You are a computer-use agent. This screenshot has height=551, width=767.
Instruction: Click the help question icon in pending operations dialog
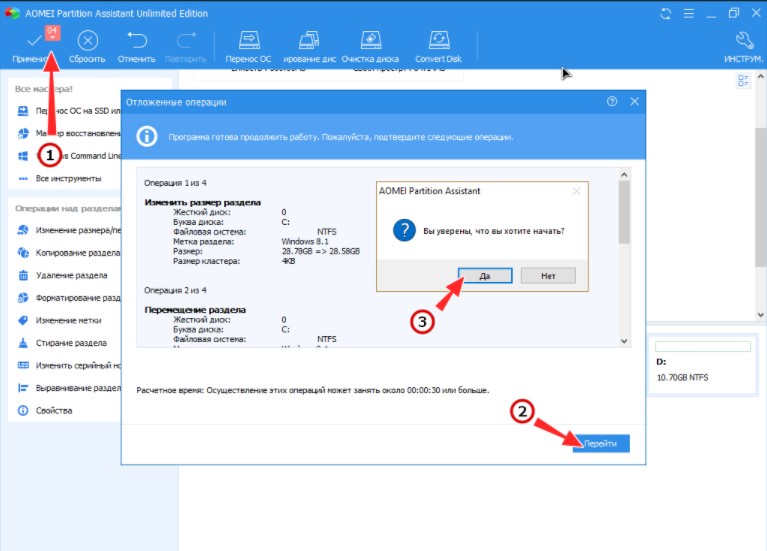coord(612,101)
